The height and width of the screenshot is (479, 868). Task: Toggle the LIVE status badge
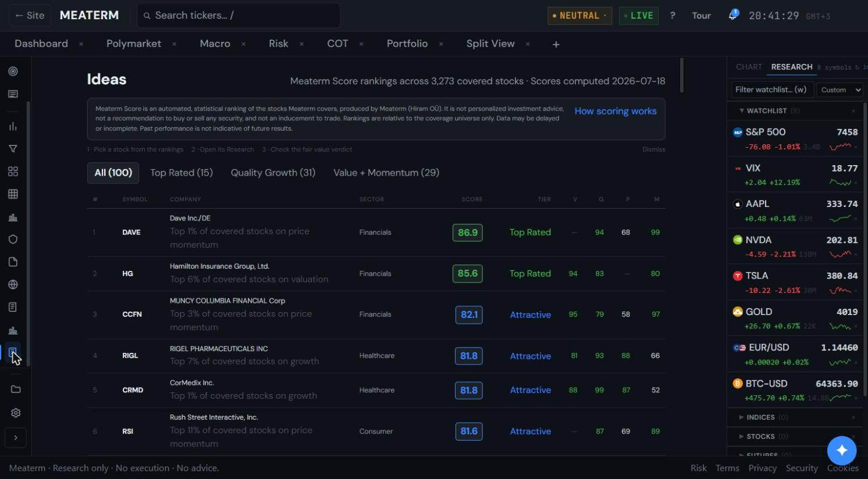[x=639, y=16]
